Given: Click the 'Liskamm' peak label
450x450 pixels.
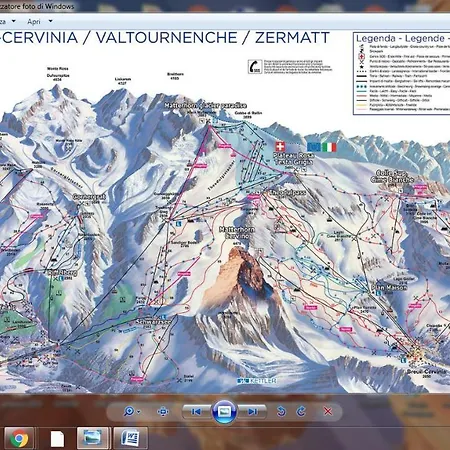Looking at the screenshot, I should 123,79.
